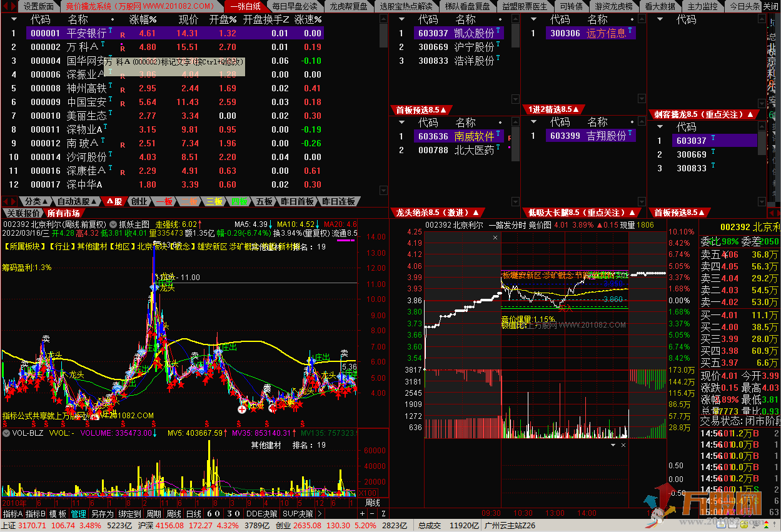Zoom in chart with the + button

(x=362, y=513)
